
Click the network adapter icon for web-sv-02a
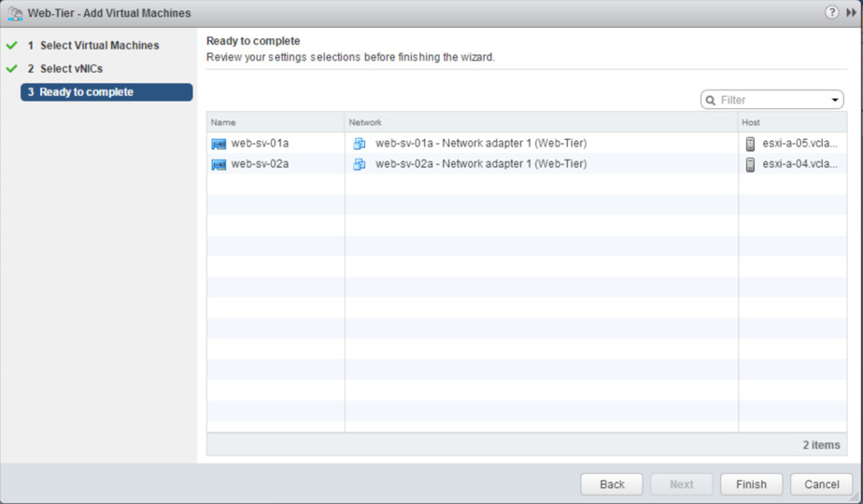pyautogui.click(x=360, y=164)
